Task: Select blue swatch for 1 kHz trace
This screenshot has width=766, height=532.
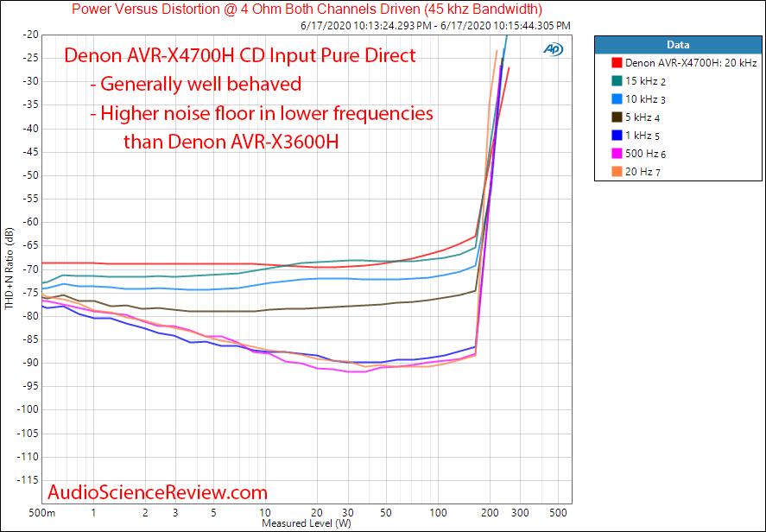Action: (617, 136)
